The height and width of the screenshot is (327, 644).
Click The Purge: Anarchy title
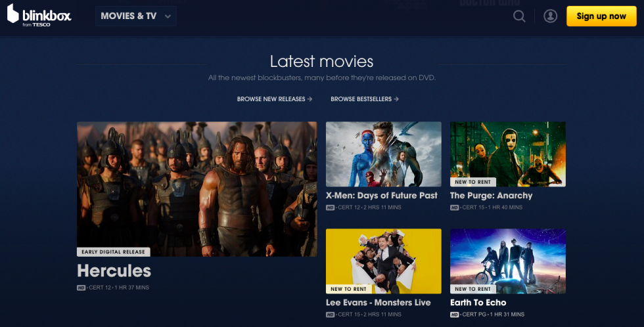click(492, 196)
